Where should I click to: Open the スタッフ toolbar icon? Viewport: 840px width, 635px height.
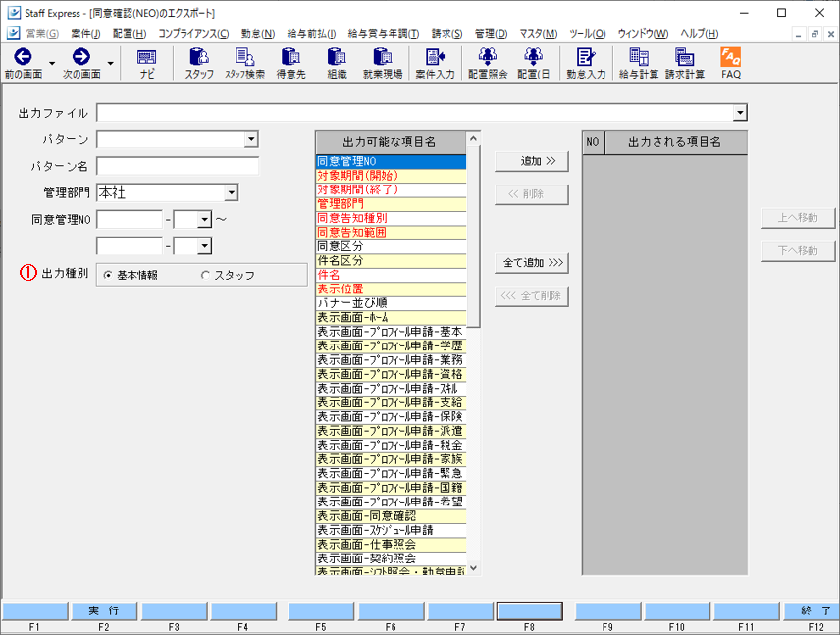coord(199,63)
